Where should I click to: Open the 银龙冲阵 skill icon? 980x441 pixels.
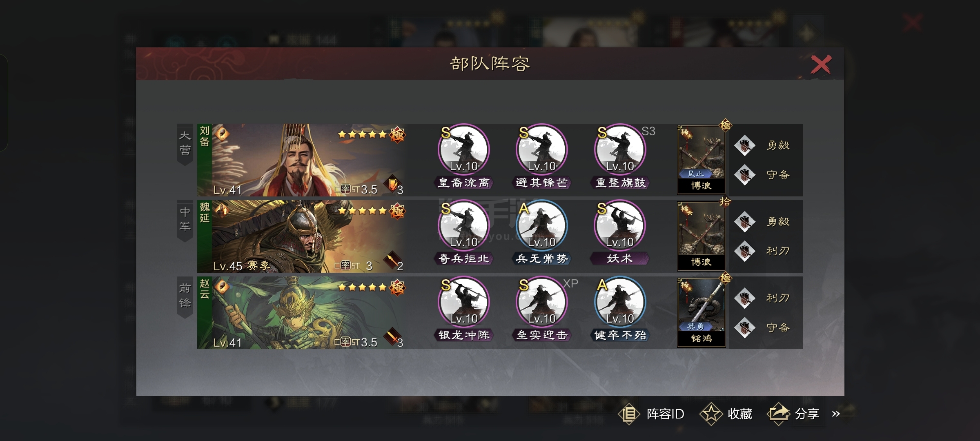[x=463, y=302]
